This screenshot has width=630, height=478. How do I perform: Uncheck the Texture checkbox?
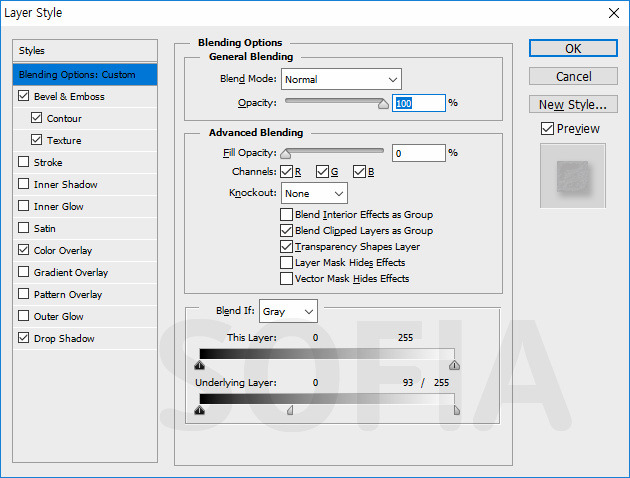[x=36, y=140]
